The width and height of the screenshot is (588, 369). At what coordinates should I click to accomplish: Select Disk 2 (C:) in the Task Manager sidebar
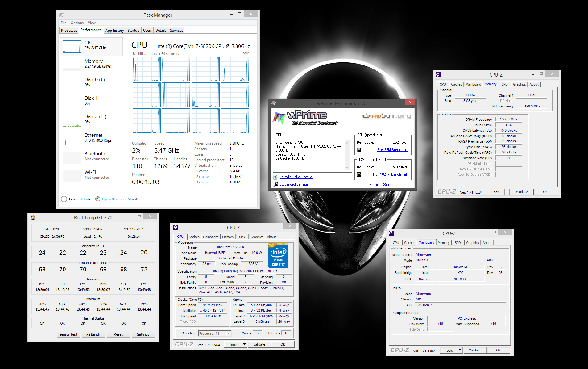point(91,121)
